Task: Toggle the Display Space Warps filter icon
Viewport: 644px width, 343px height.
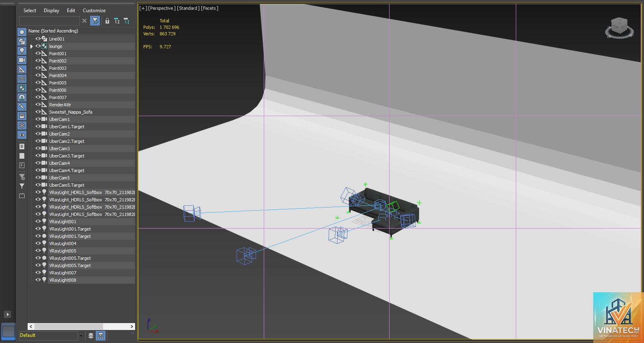Action: click(x=22, y=79)
